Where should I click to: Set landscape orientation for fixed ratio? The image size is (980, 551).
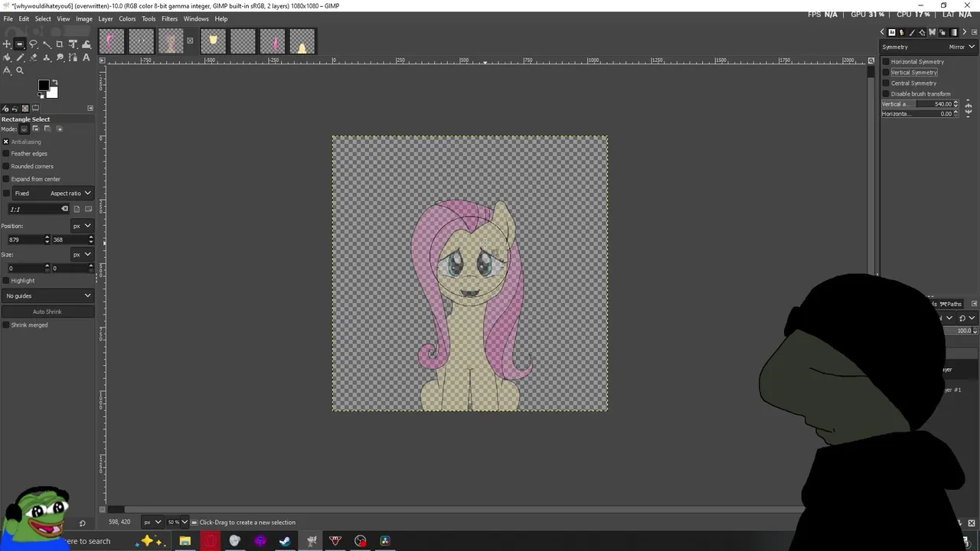(x=88, y=209)
